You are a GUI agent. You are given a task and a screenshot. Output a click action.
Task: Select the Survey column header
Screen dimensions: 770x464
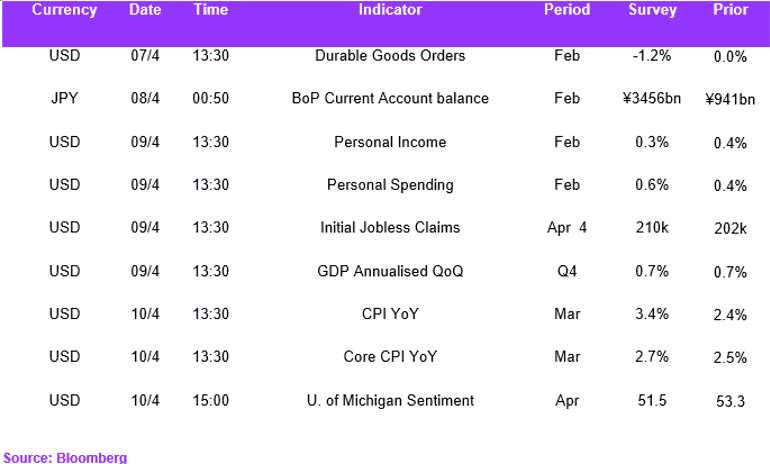[x=652, y=10]
